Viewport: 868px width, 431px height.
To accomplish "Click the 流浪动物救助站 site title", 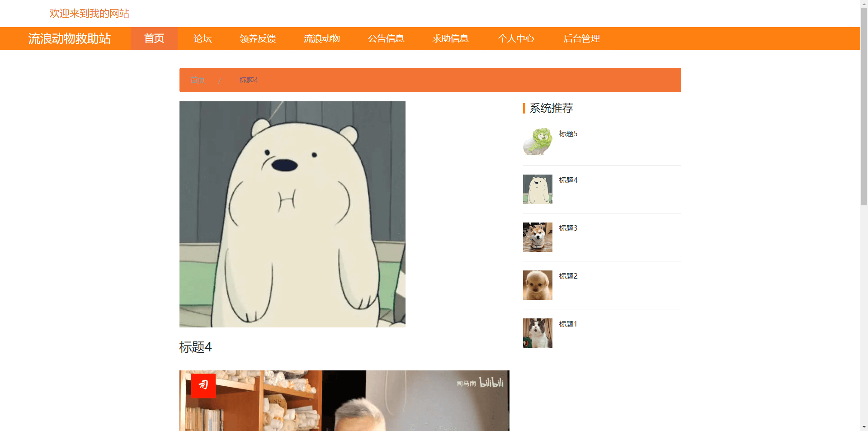I will pos(70,39).
